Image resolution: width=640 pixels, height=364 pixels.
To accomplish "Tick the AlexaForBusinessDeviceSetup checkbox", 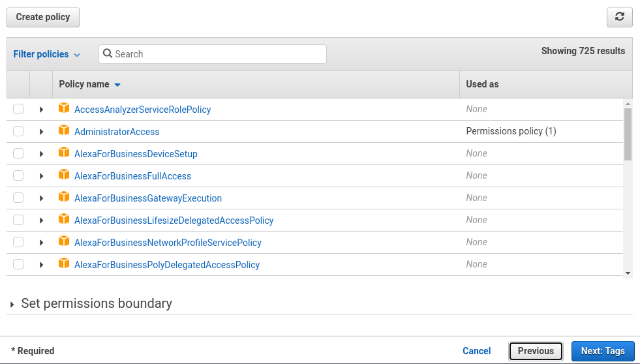I will 18,153.
